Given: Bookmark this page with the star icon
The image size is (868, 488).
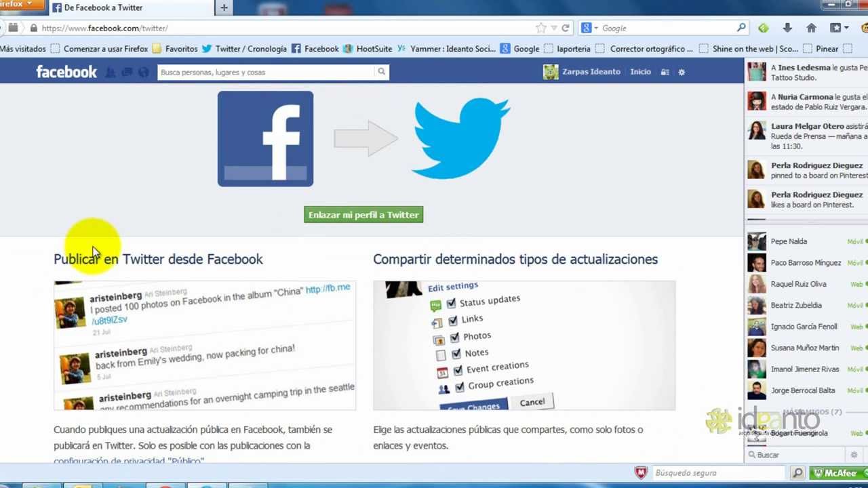Looking at the screenshot, I should (540, 28).
